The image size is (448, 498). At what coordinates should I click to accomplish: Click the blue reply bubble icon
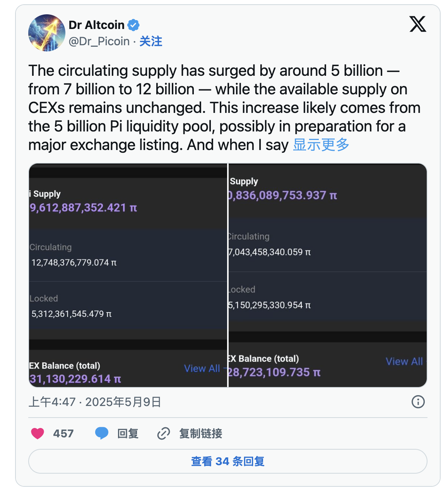coord(102,433)
